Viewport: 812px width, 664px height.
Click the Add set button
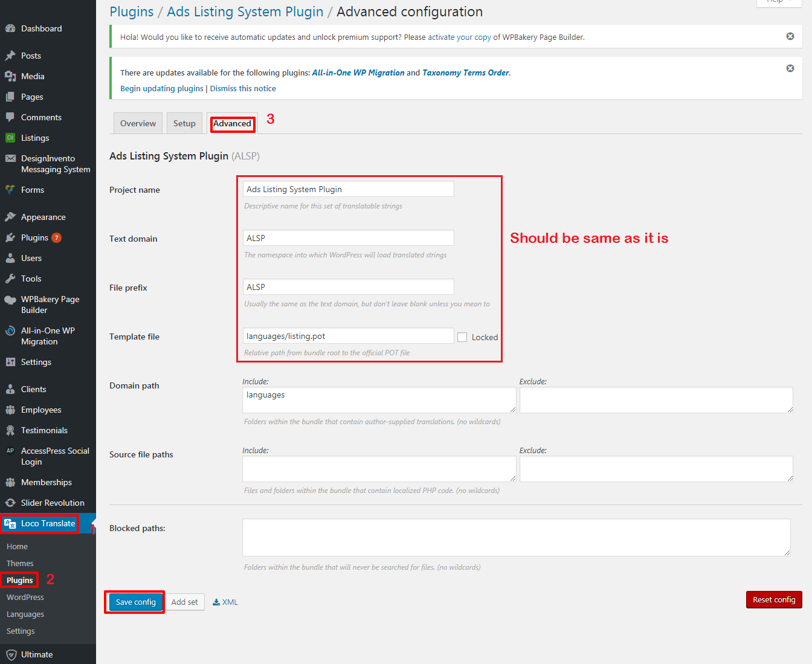[184, 602]
